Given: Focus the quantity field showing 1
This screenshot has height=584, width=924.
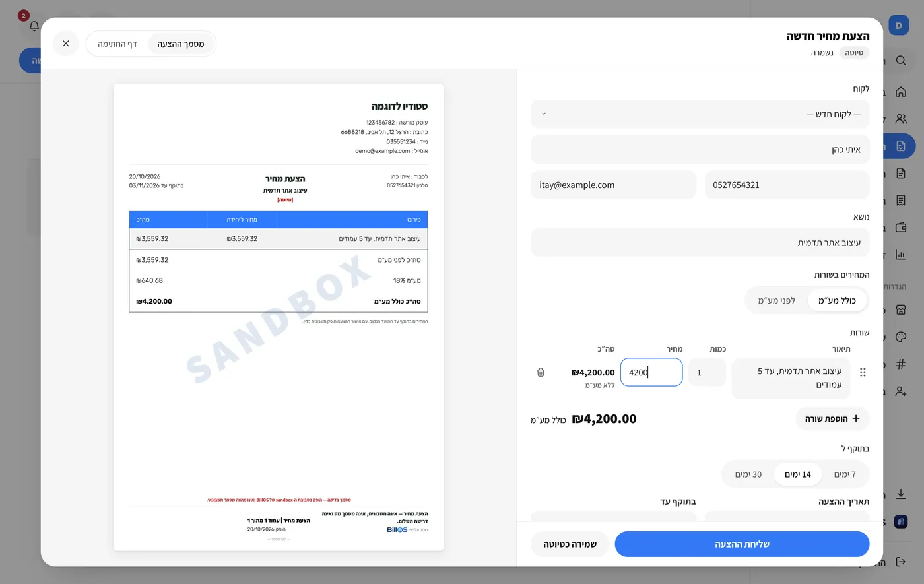Looking at the screenshot, I should click(x=707, y=372).
